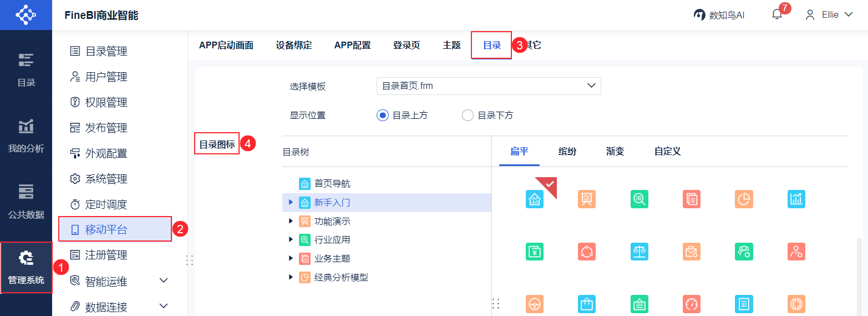Select the green yen wallet icon
Viewport: 868px width, 316px height.
534,252
